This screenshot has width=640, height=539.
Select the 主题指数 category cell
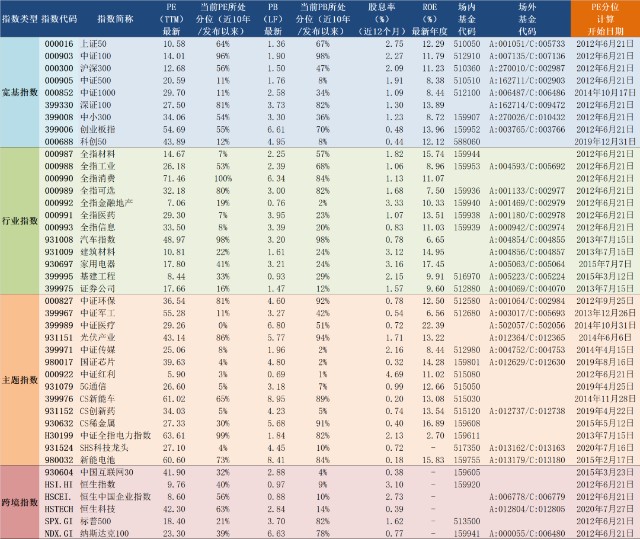(x=20, y=380)
